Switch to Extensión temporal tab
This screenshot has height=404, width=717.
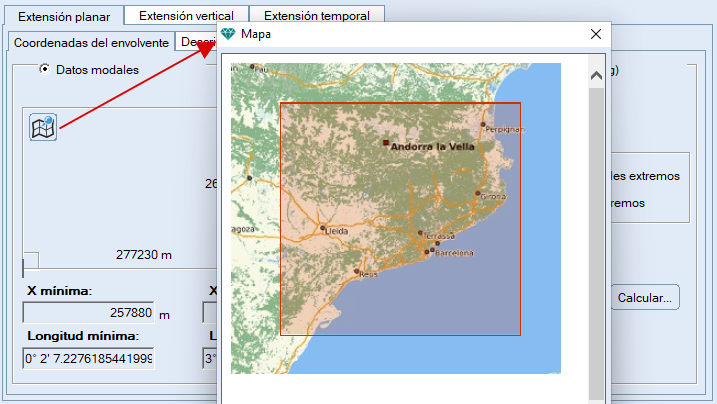316,16
